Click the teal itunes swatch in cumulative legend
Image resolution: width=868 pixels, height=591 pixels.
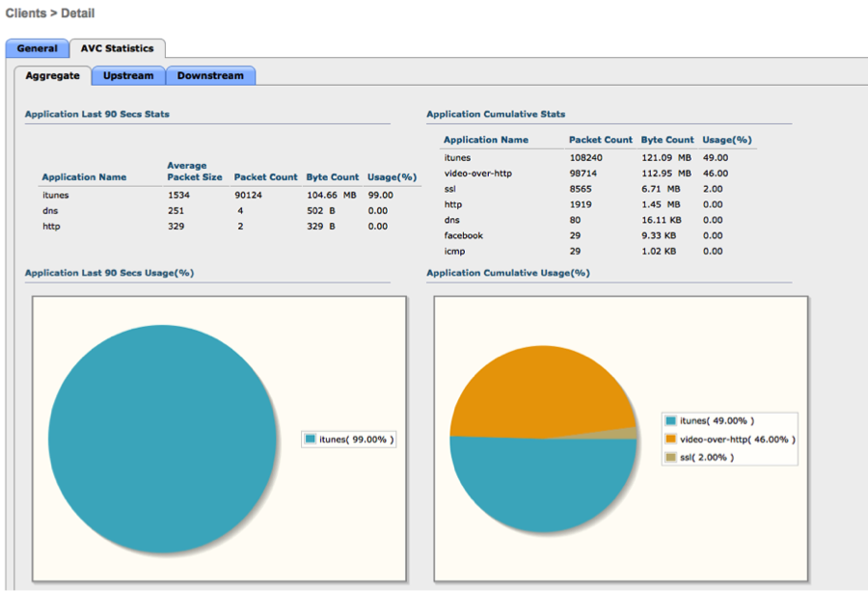pyautogui.click(x=670, y=420)
